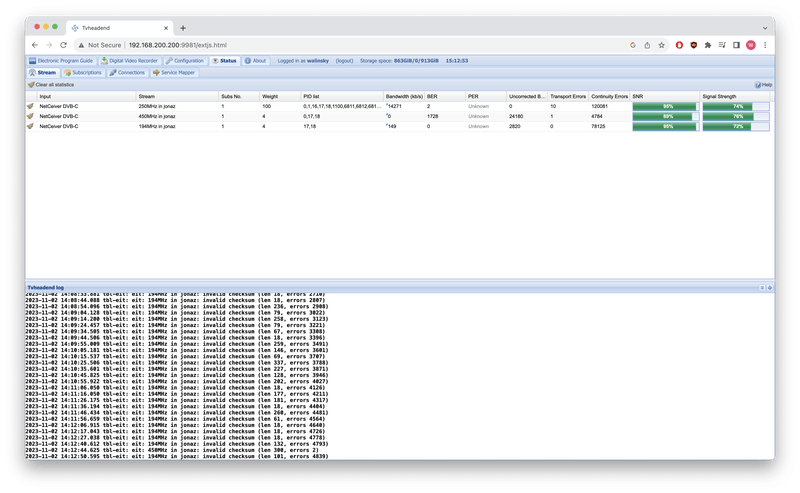Select the Status tab
This screenshot has height=493, width=800.
point(224,61)
